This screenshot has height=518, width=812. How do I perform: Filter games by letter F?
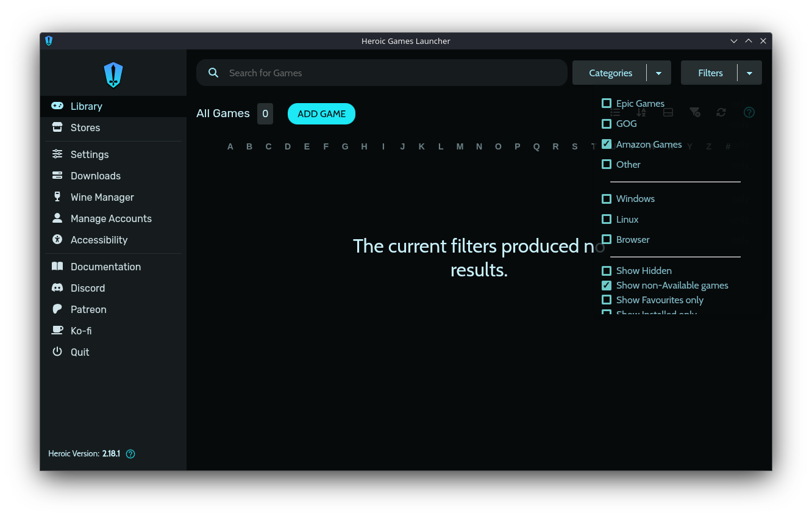(326, 146)
